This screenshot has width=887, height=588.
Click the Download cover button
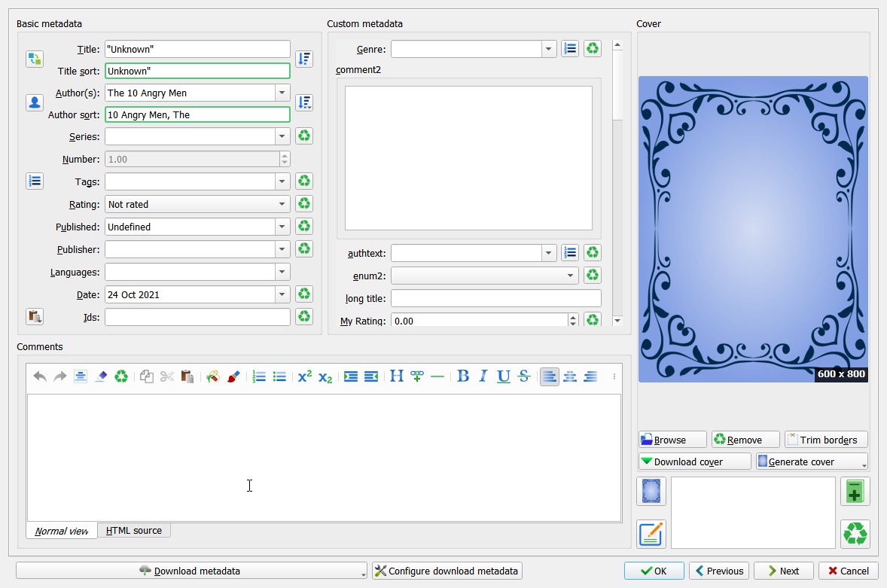click(694, 462)
